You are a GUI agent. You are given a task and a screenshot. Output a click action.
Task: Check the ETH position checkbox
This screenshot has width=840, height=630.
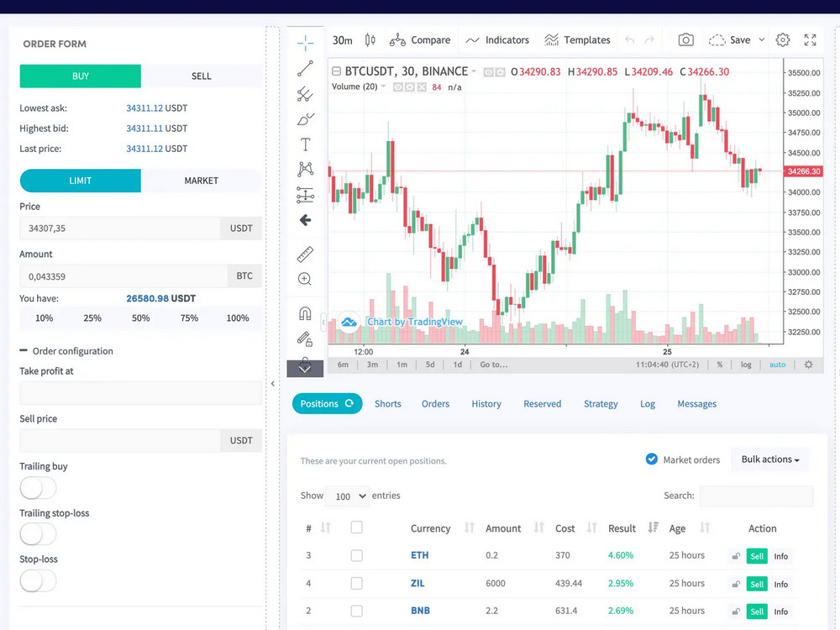[x=356, y=555]
